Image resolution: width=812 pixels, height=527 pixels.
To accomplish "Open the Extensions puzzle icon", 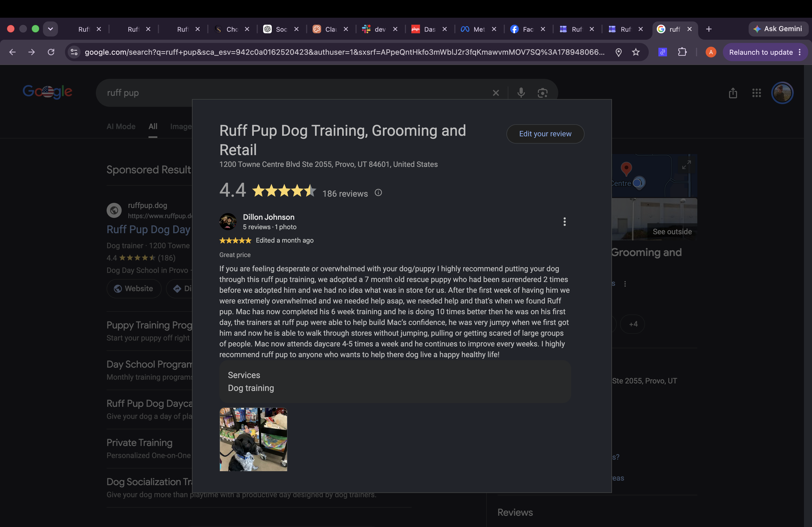I will [x=682, y=52].
